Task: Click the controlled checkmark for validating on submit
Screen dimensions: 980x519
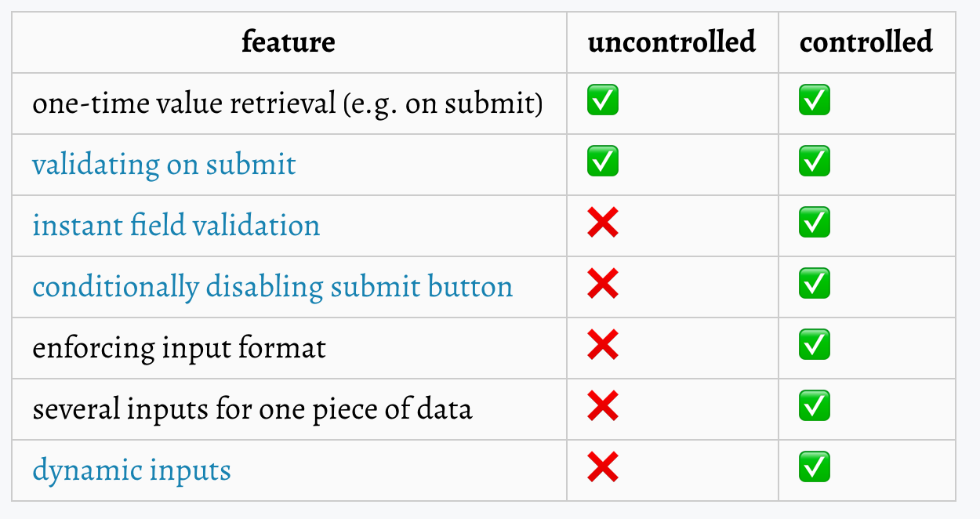Action: [x=814, y=162]
